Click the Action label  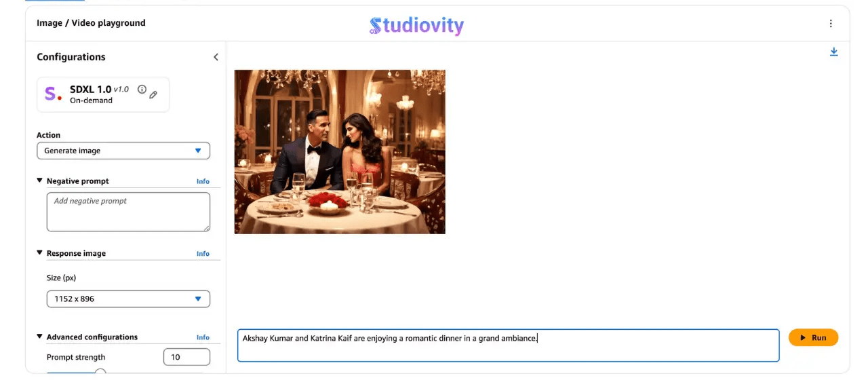(x=48, y=135)
